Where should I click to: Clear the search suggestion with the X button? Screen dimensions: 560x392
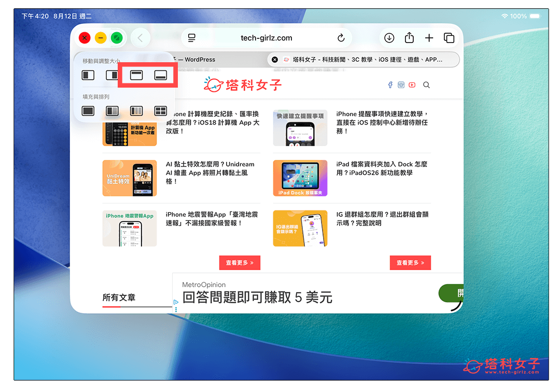[275, 59]
